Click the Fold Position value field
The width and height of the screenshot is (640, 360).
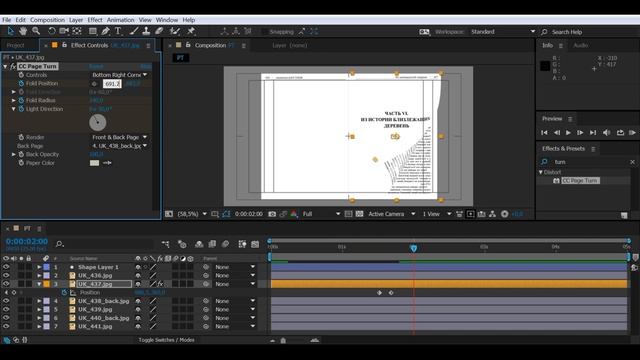(x=112, y=84)
